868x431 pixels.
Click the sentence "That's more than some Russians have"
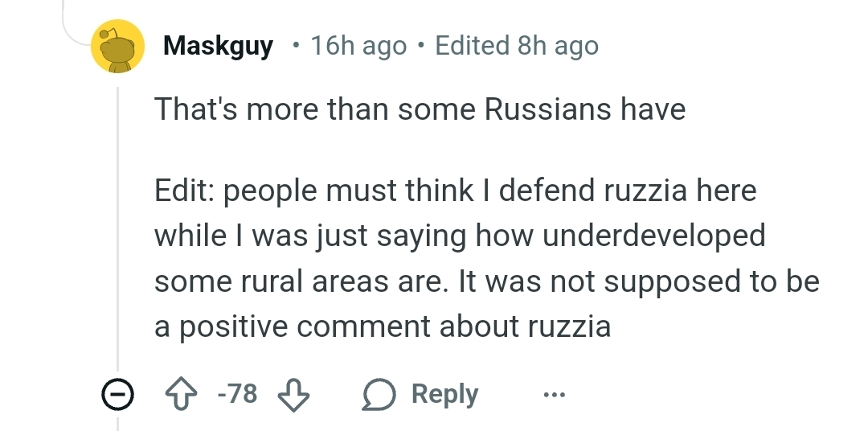420,109
